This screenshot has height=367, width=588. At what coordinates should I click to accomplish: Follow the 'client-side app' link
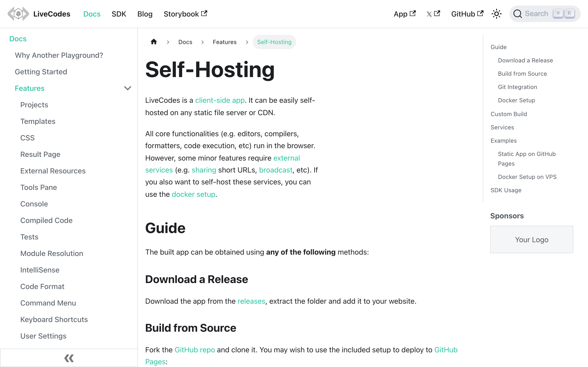pyautogui.click(x=220, y=100)
